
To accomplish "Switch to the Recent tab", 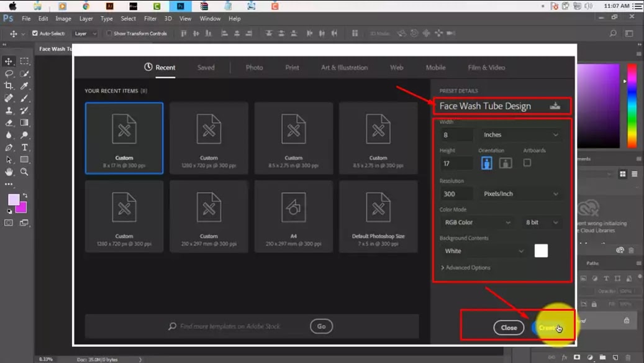I will coord(160,67).
